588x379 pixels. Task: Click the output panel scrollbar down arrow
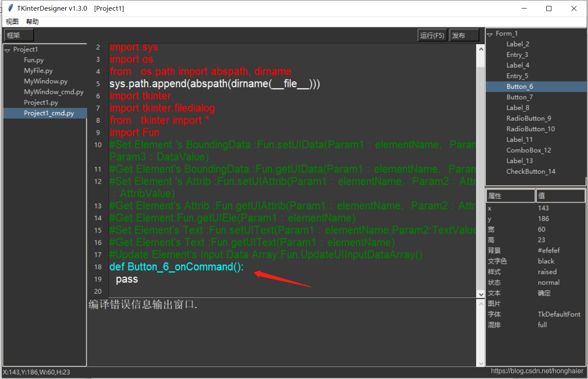(x=481, y=363)
